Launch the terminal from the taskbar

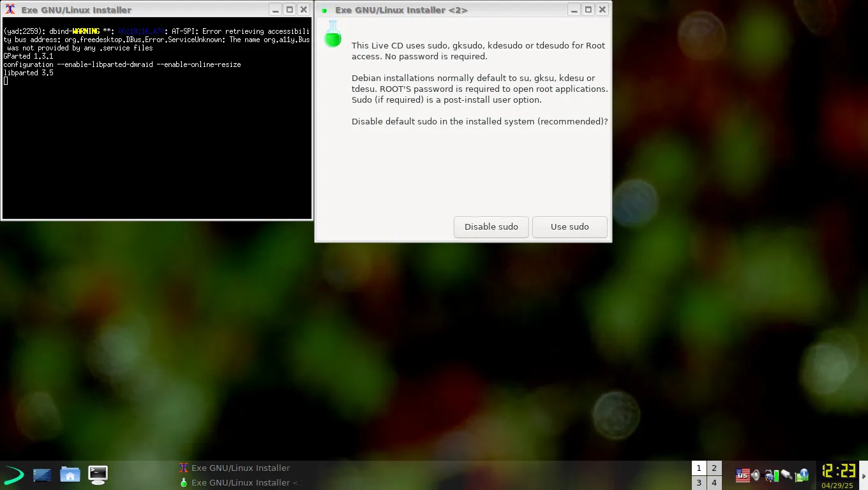(x=98, y=475)
